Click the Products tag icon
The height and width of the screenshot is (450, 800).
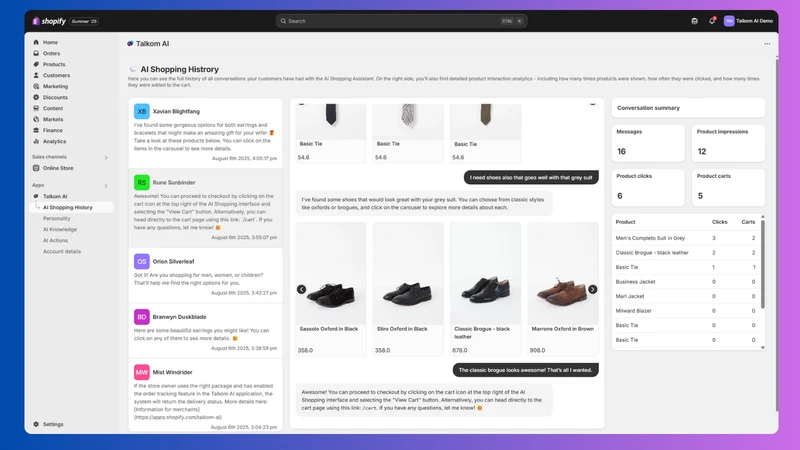click(x=36, y=64)
